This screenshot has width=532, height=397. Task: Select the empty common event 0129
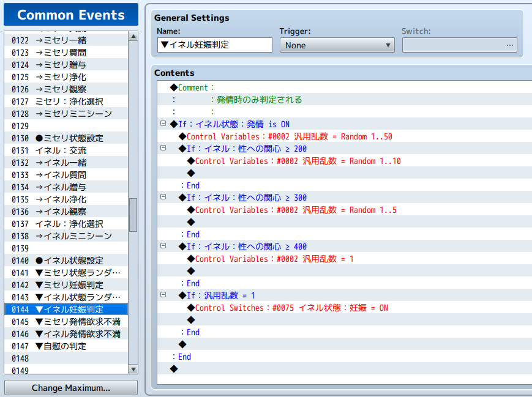66,126
